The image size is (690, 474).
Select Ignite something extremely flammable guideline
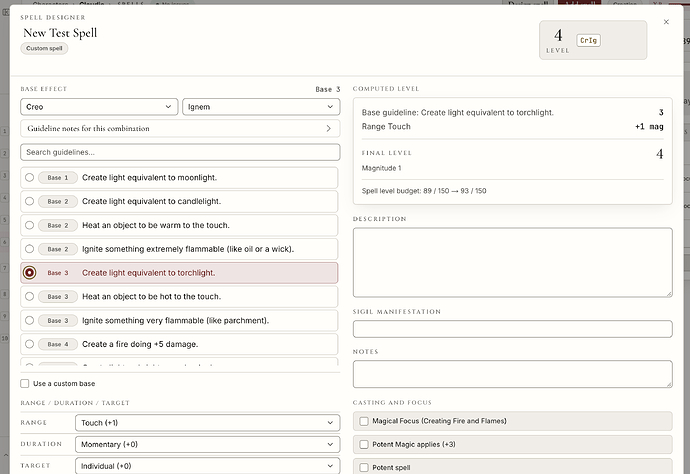(x=179, y=249)
